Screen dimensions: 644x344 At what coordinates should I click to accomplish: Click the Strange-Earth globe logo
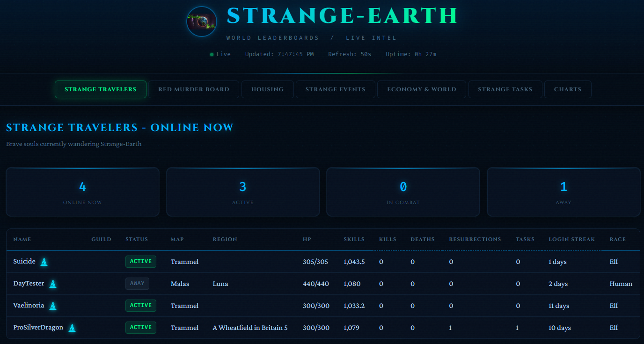(x=201, y=22)
